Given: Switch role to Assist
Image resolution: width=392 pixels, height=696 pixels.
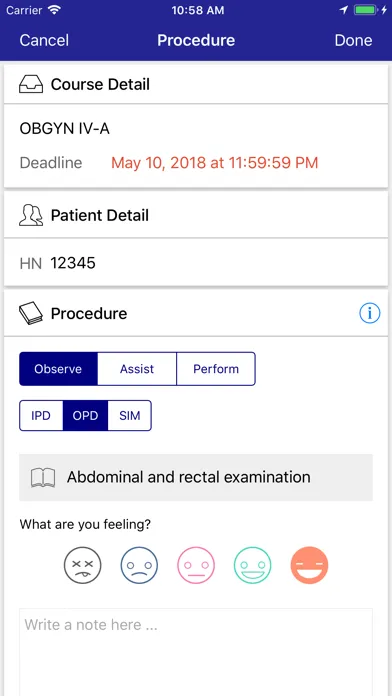Looking at the screenshot, I should pos(137,369).
